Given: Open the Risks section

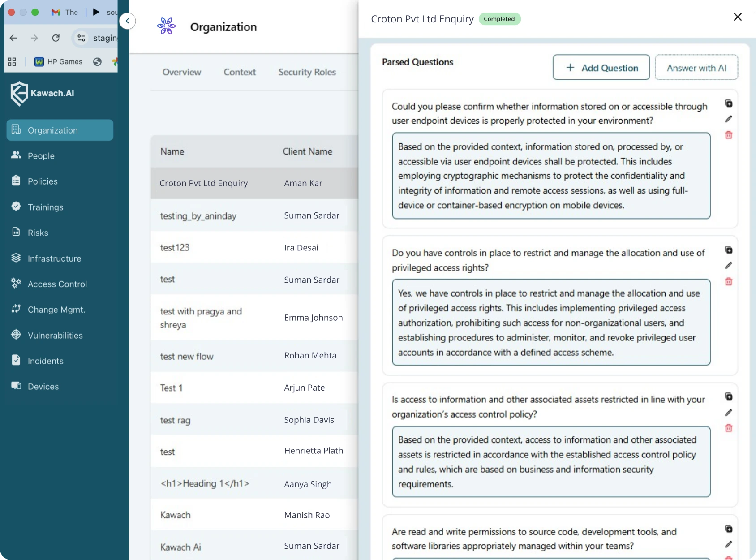Looking at the screenshot, I should pos(38,233).
